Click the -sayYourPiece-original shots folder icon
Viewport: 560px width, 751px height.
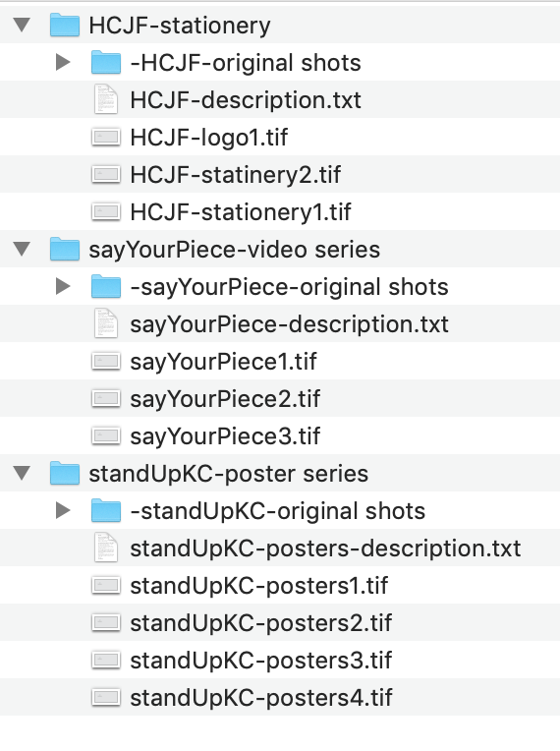(106, 286)
